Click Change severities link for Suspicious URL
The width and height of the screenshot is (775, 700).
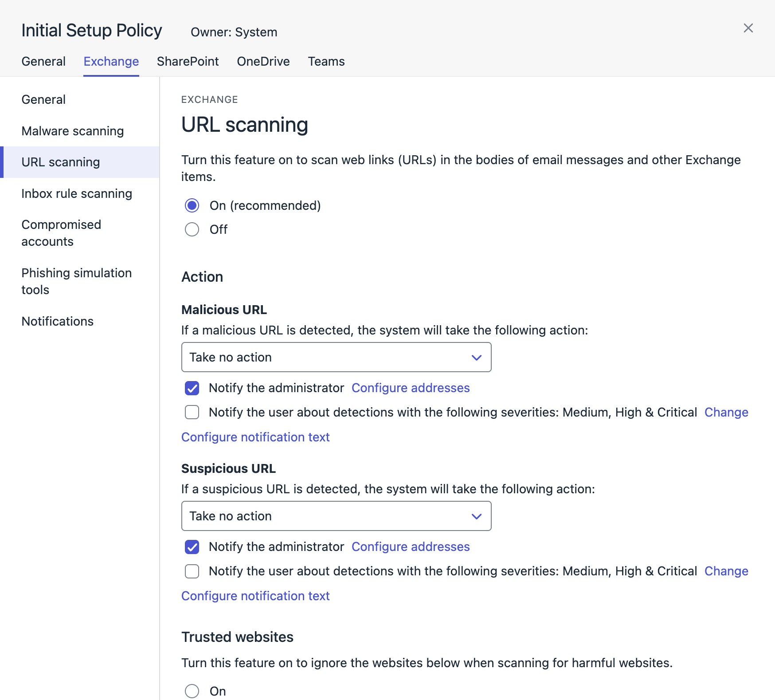pyautogui.click(x=726, y=571)
